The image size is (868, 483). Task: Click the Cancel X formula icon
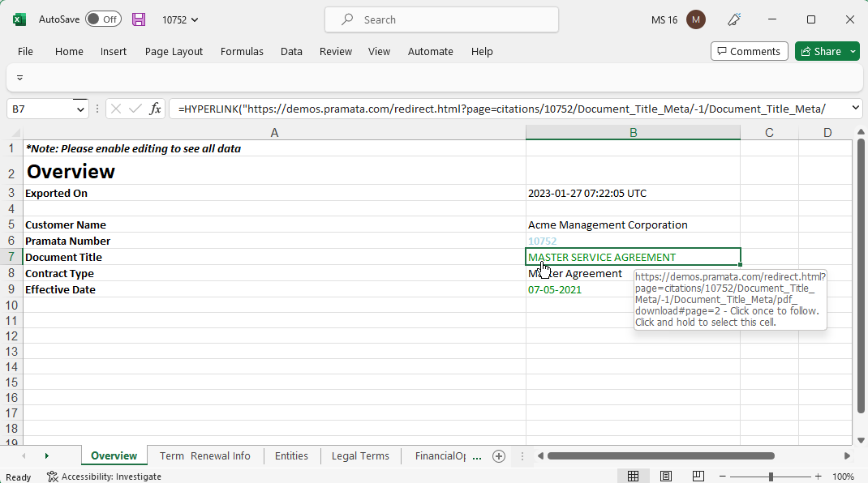[x=116, y=109]
